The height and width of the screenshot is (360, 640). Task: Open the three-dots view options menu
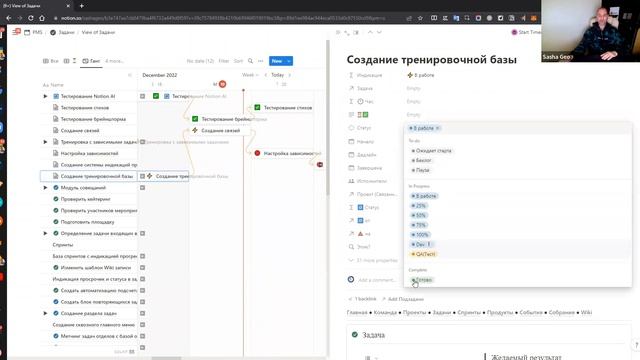click(260, 61)
